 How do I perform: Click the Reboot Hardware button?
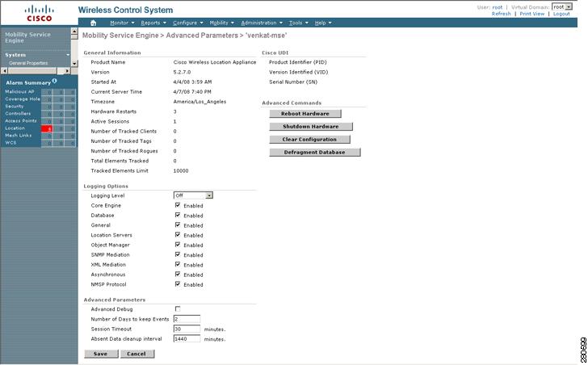(304, 114)
